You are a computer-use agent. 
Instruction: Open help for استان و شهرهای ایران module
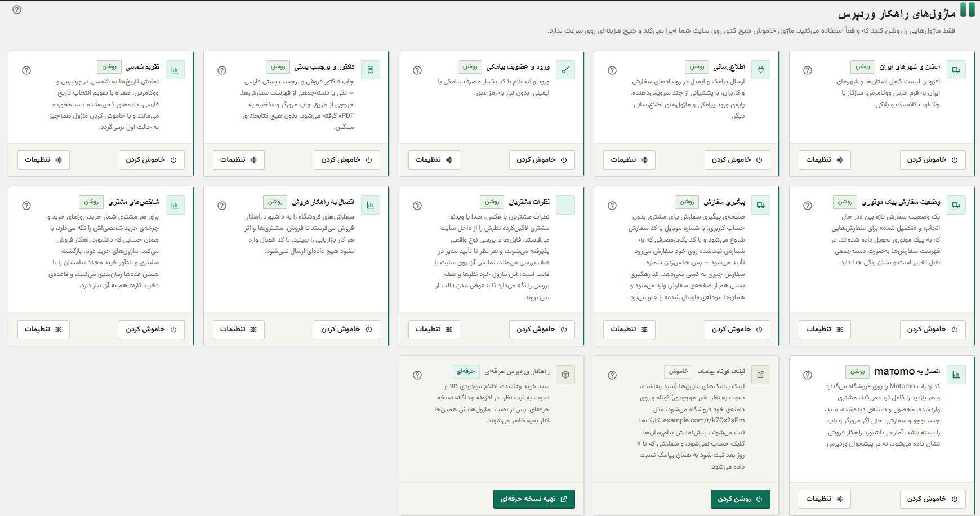(808, 70)
